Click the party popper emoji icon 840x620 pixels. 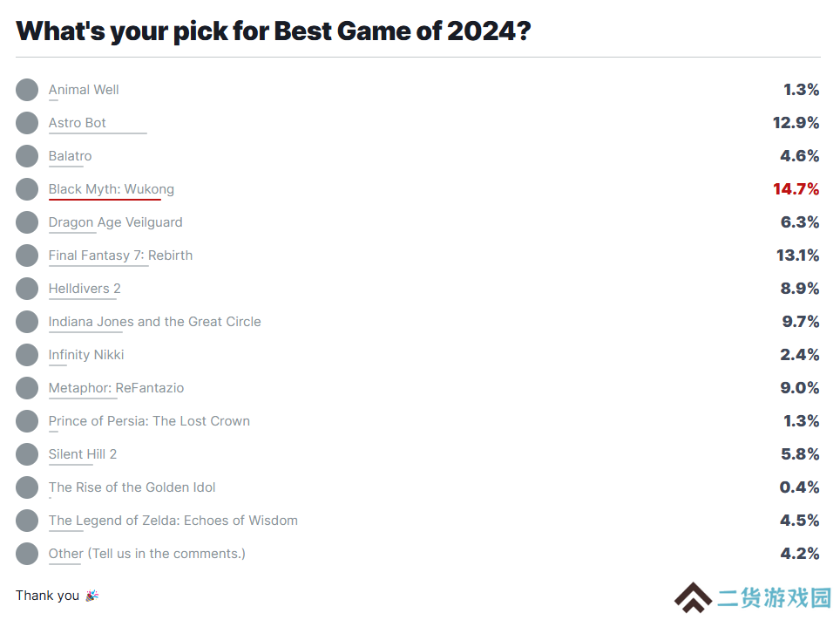[92, 596]
